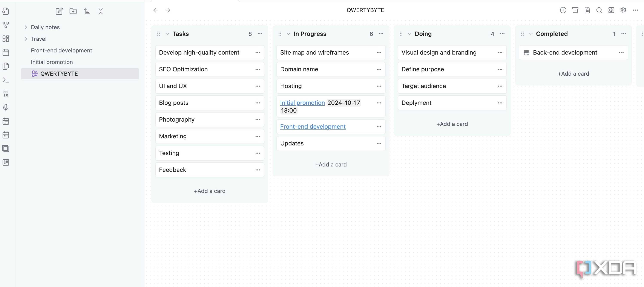Add a card to the Completed list

[573, 74]
